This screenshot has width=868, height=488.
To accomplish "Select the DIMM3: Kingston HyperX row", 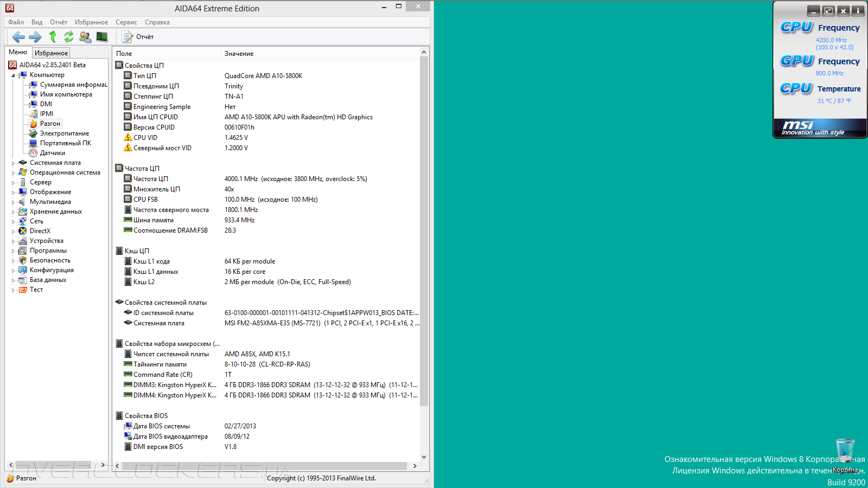I will tap(267, 385).
